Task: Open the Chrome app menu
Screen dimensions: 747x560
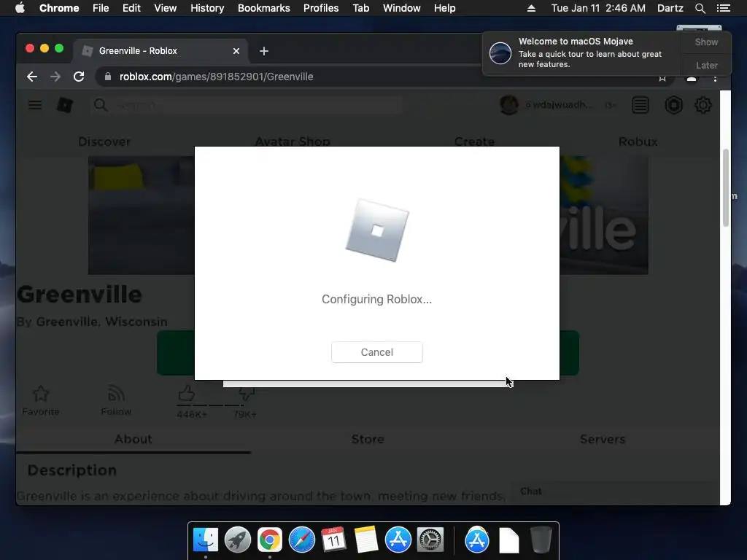Action: point(59,8)
